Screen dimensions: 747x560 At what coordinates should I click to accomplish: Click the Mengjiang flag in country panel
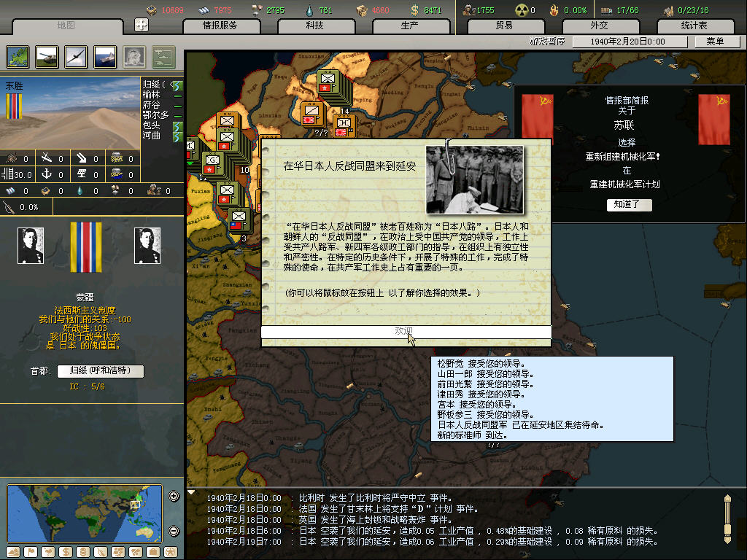point(86,246)
